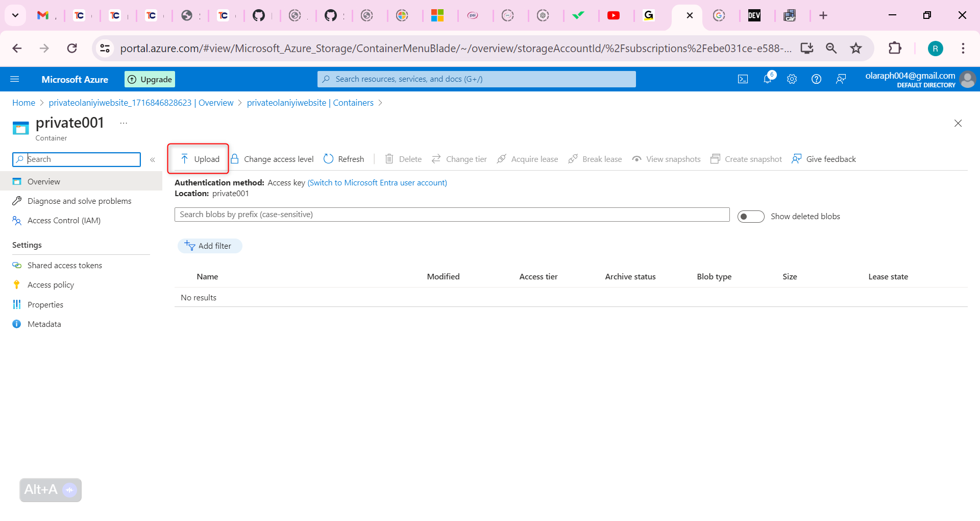Viewport: 980px width, 521px height.
Task: Open the ellipsis menu next to private001
Action: coord(123,123)
